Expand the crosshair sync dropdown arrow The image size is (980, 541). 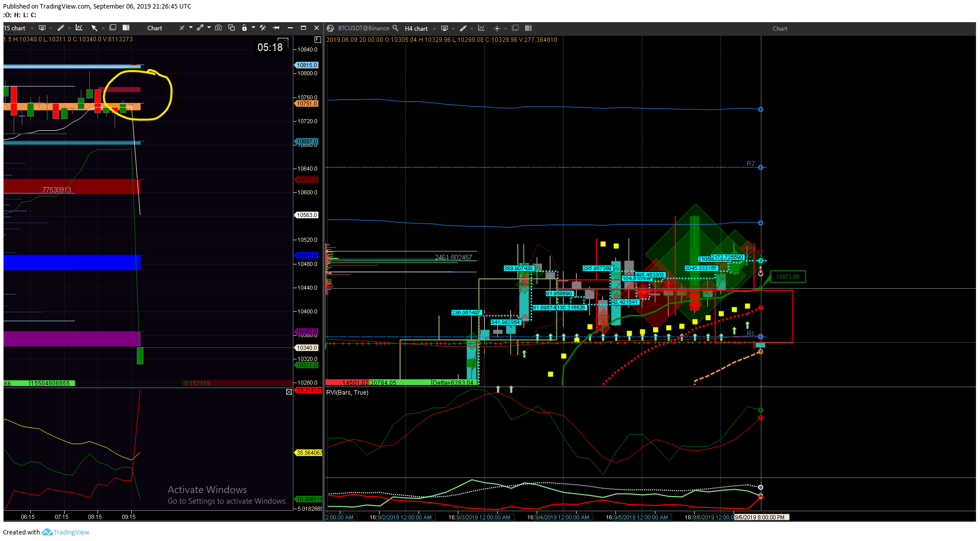(191, 28)
